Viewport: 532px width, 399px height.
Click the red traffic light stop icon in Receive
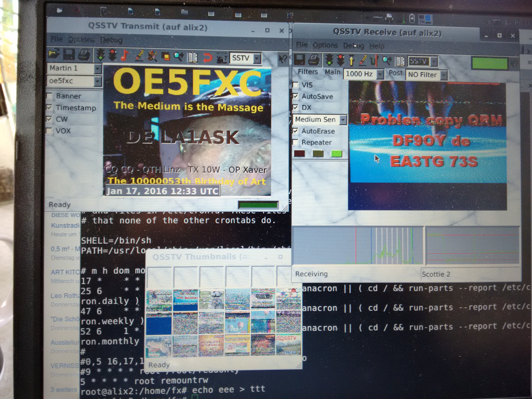tap(340, 60)
